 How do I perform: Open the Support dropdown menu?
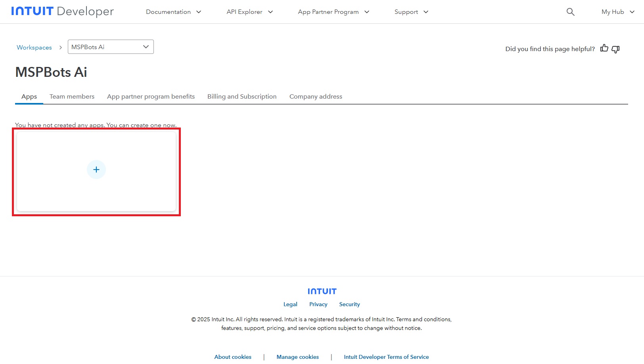click(x=411, y=12)
